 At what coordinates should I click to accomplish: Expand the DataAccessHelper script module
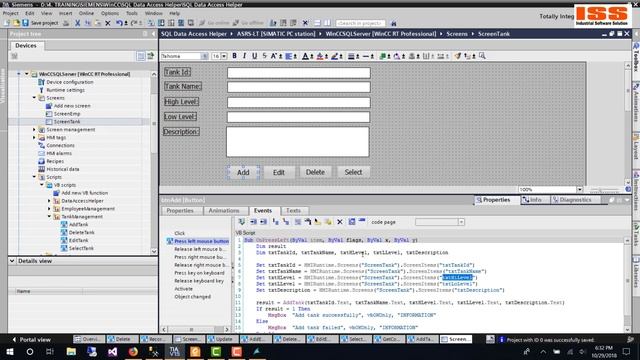pos(49,201)
